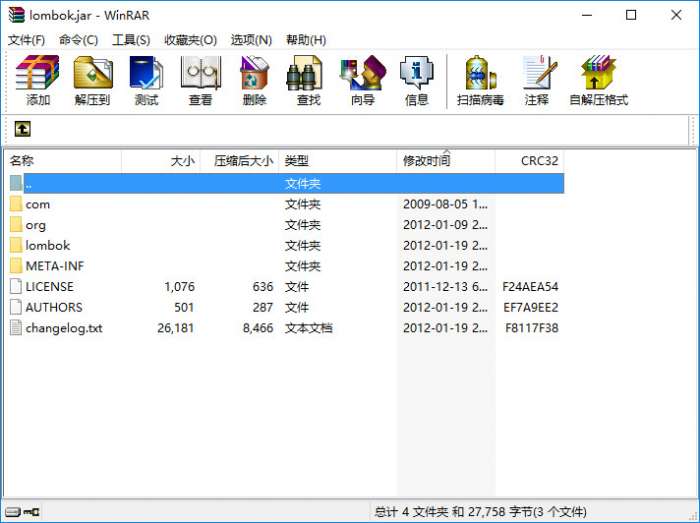Viewport: 700px width, 523px height.
Task: Click the AUTHORS file icon
Action: click(x=16, y=307)
